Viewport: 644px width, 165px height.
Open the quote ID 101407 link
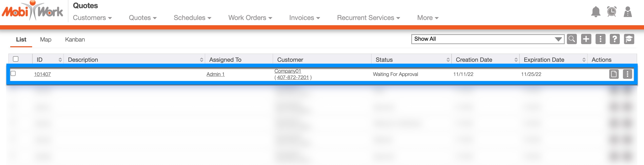pyautogui.click(x=42, y=74)
